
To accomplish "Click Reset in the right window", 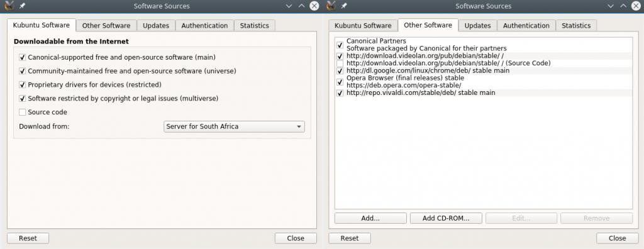I will tap(350, 238).
